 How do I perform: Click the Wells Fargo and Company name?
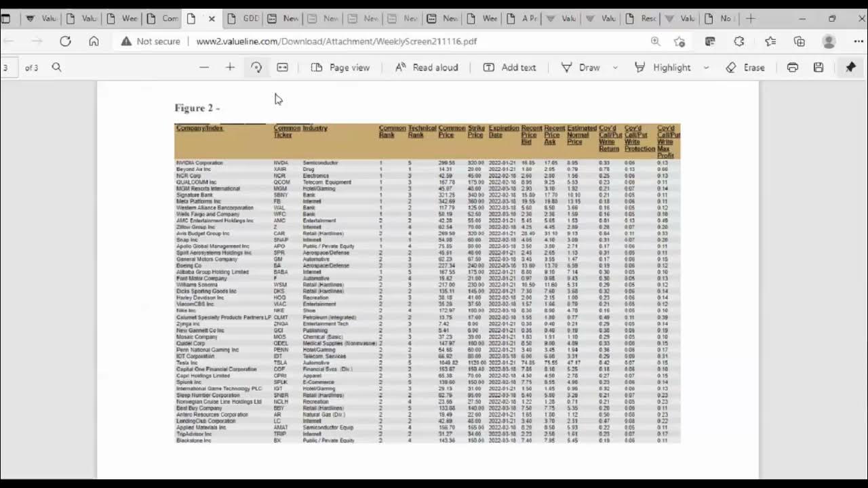208,214
